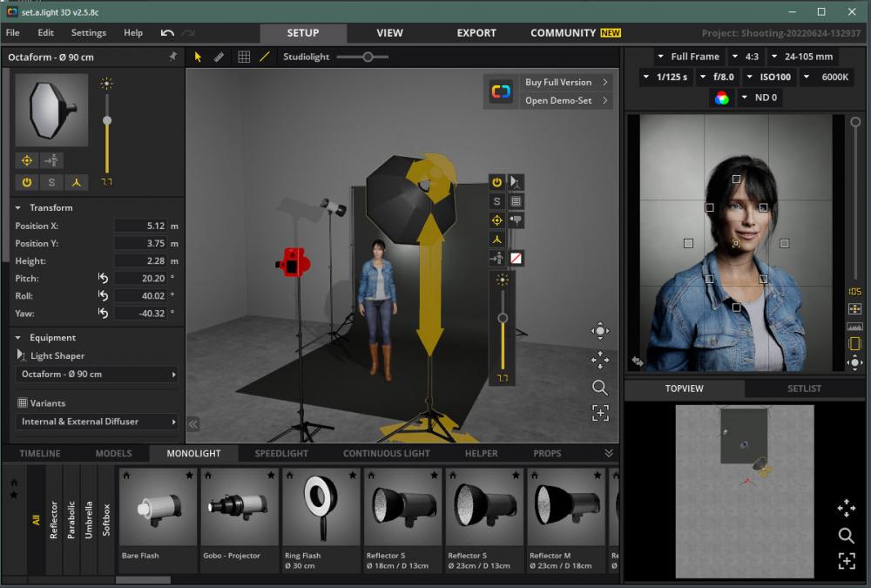Toggle the target aim button in left panel

point(27,160)
